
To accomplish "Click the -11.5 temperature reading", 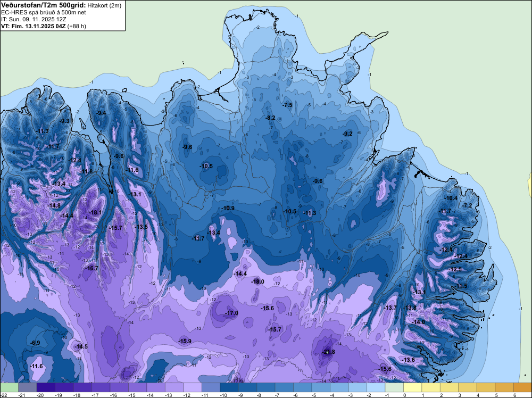I will point(461,286).
